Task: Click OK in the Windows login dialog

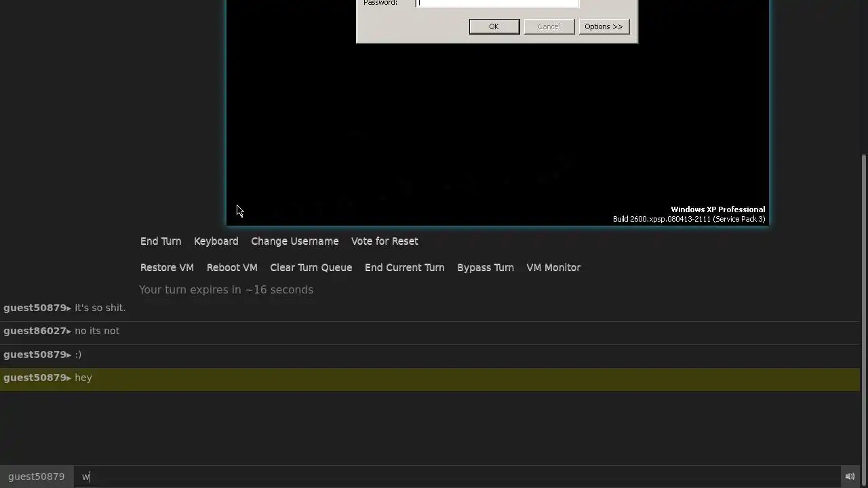Action: (494, 26)
